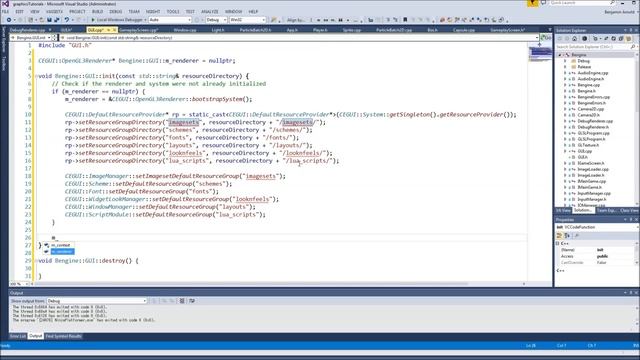640x360 pixels.
Task: Open the BUILD menu
Action: [x=97, y=11]
